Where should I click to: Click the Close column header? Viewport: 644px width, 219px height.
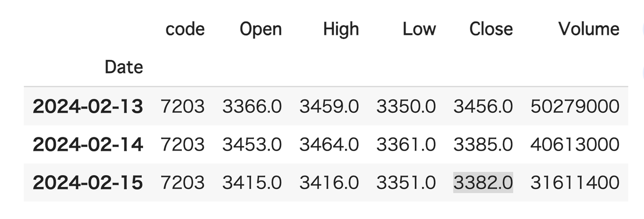coord(491,29)
